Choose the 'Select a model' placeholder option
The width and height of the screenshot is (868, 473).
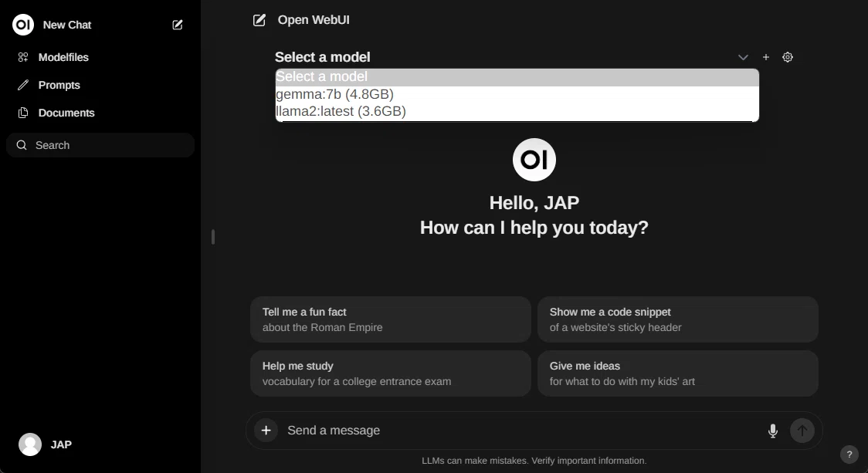(x=517, y=77)
